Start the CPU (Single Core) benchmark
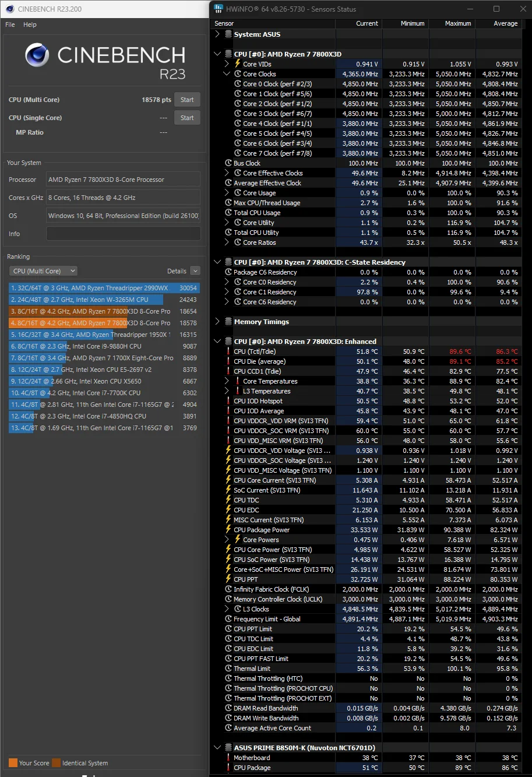This screenshot has height=777, width=532. [187, 118]
